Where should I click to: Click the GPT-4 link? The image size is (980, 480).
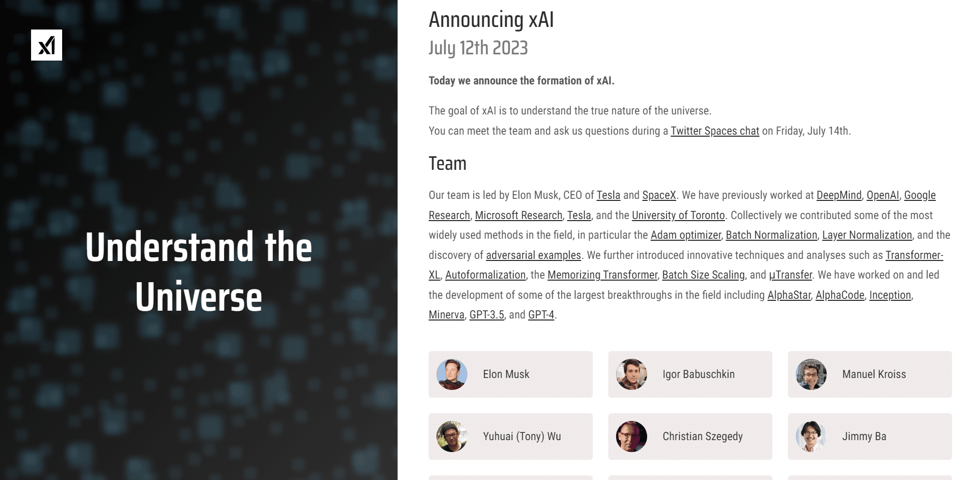(541, 315)
